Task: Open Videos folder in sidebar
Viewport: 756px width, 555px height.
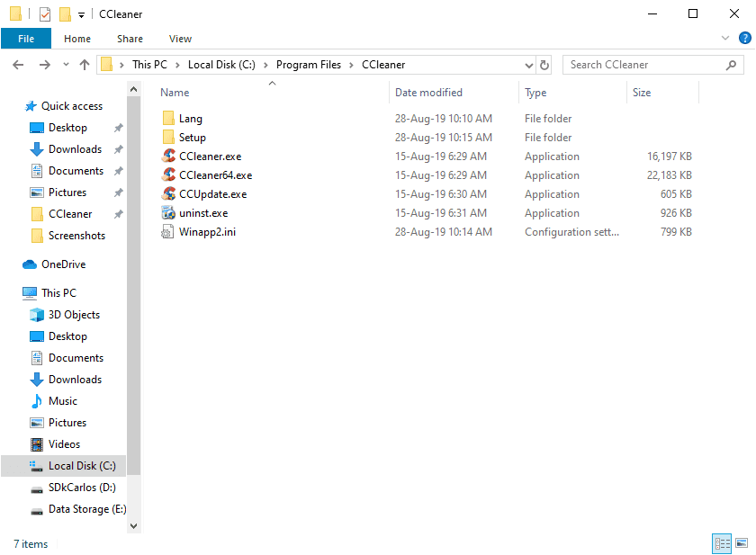Action: (64, 443)
